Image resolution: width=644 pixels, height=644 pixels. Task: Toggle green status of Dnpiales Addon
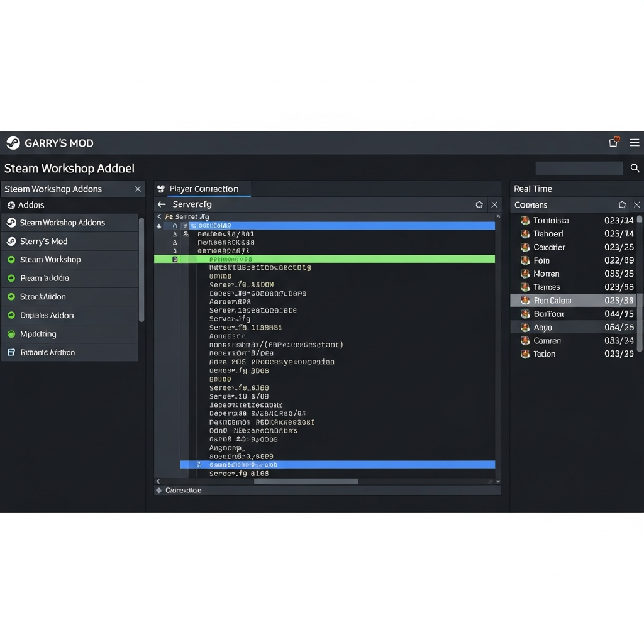tap(11, 316)
